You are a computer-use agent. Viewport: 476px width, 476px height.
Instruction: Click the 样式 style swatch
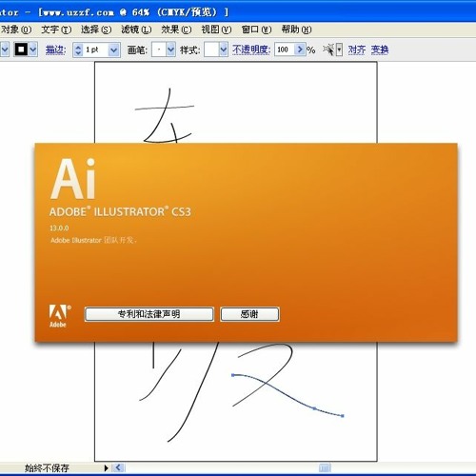(x=211, y=50)
